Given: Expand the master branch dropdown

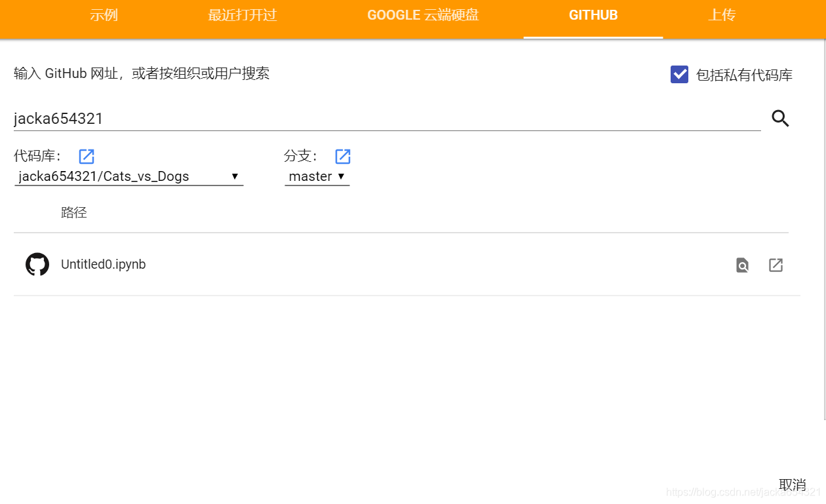Looking at the screenshot, I should (317, 176).
